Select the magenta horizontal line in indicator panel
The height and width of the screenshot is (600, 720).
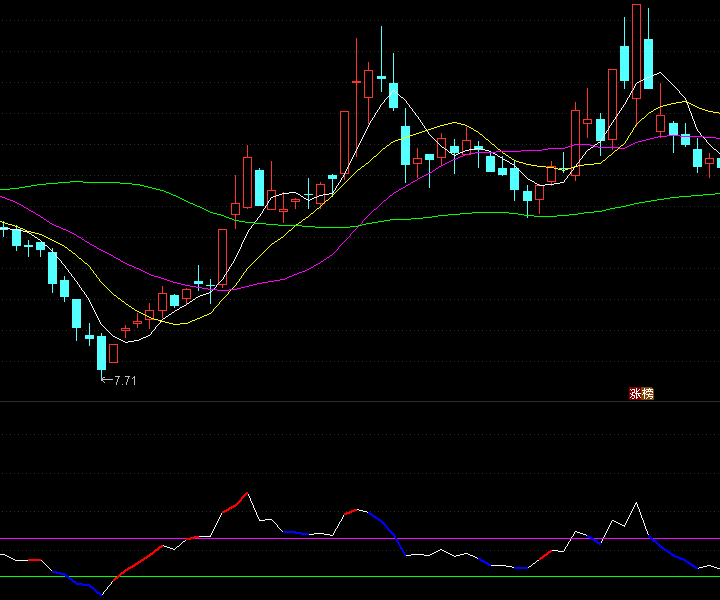click(360, 538)
